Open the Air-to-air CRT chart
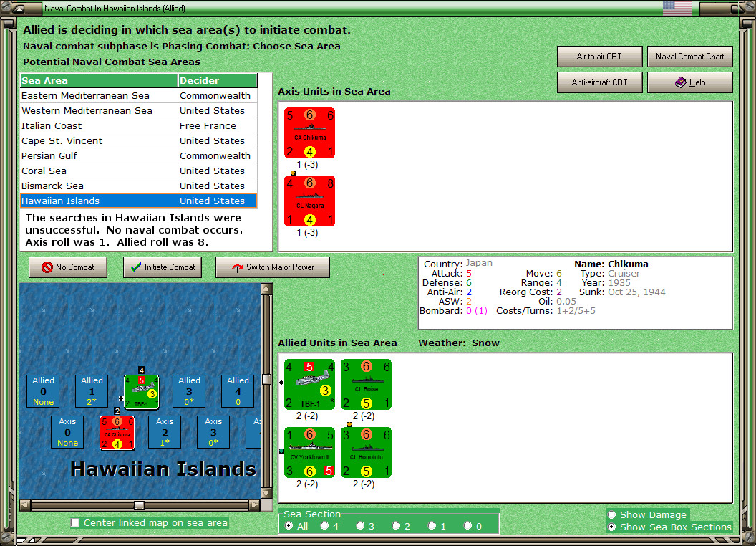Viewport: 756px width, 546px height. tap(600, 57)
